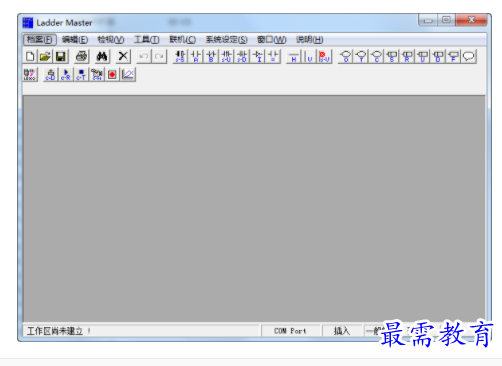The image size is (502, 366).
Task: Print with the printer icon
Action: tap(81, 56)
